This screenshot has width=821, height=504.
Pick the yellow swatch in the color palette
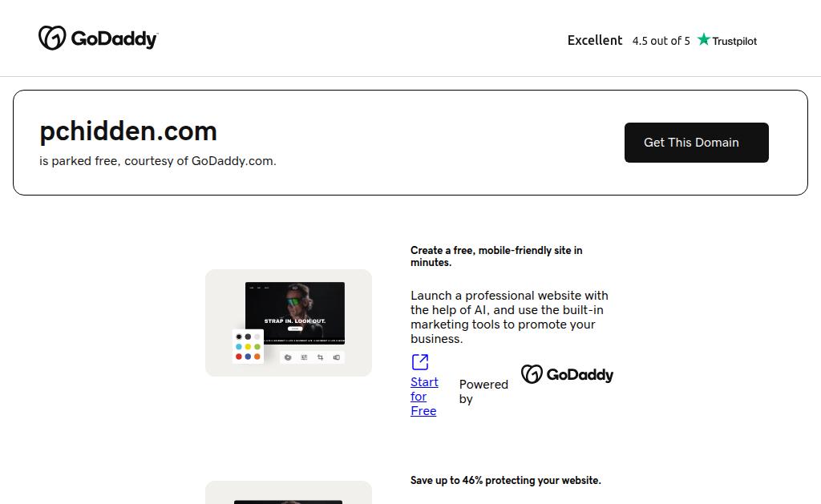(x=248, y=346)
